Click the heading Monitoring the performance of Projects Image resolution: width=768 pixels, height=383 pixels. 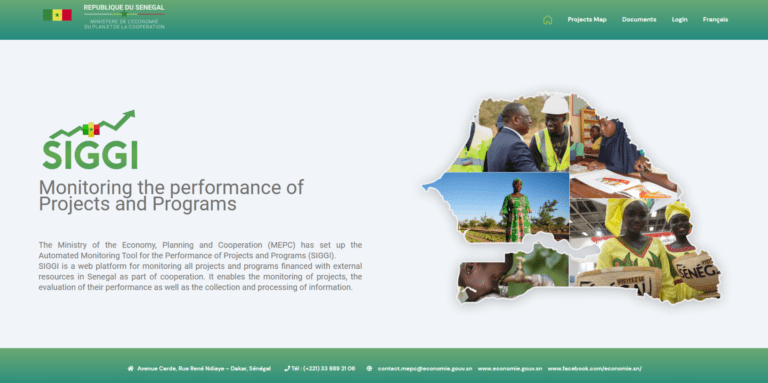[171, 195]
